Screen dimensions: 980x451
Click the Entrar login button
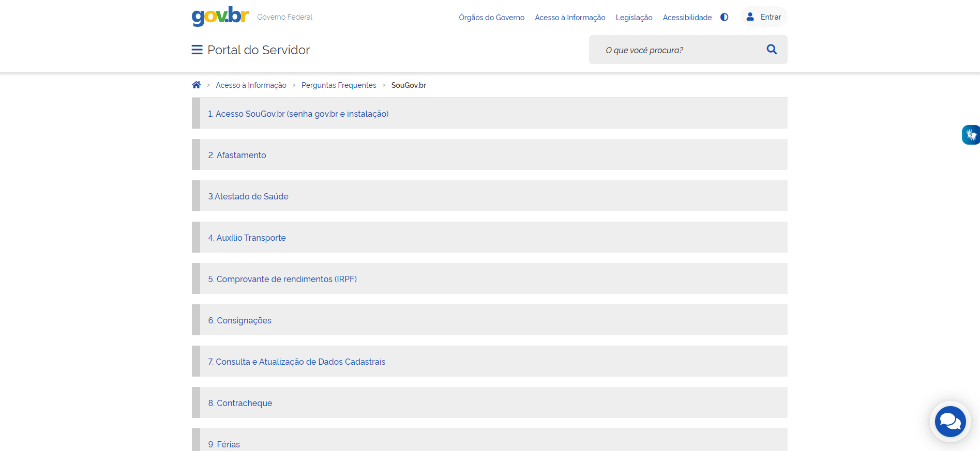tap(764, 17)
